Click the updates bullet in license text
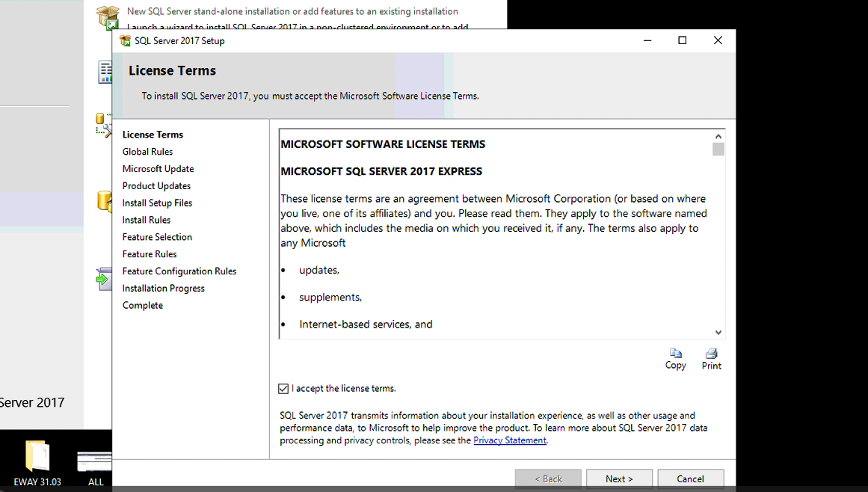The height and width of the screenshot is (492, 868). [x=318, y=270]
